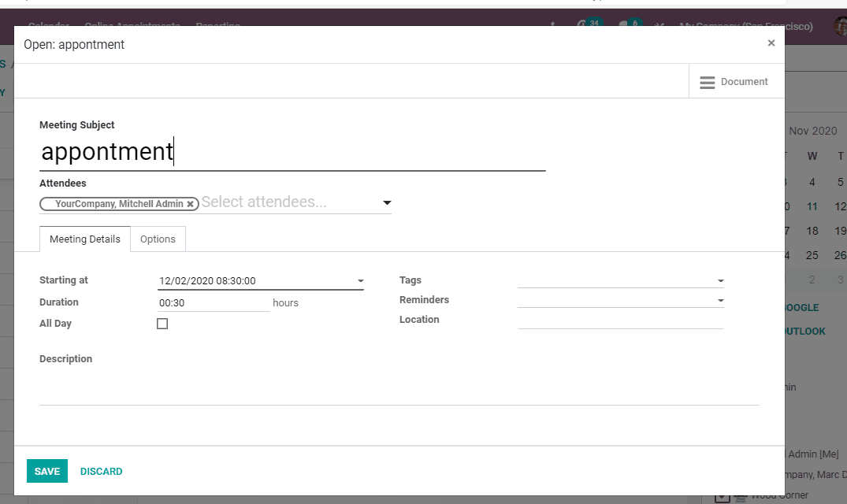847x504 pixels.
Task: Click the Document hamburger icon
Action: [707, 83]
